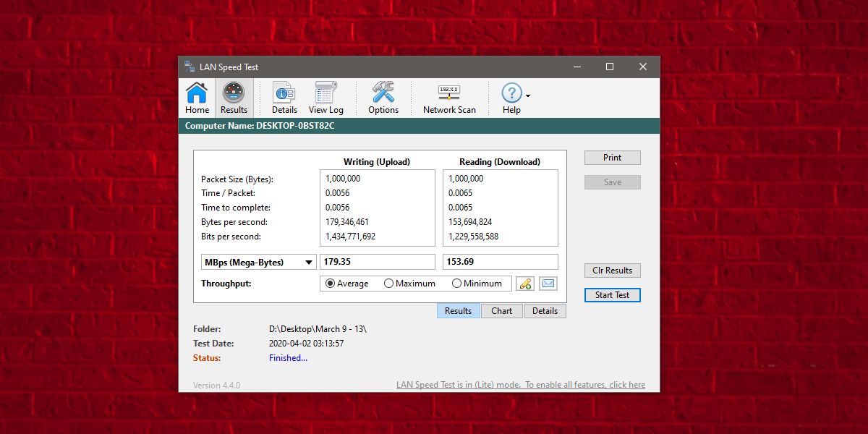Open View Log toolbar icon
This screenshot has height=434, width=868.
pyautogui.click(x=326, y=98)
